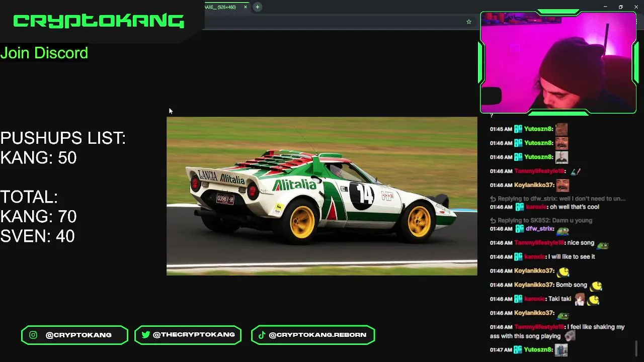Click emote after 'ass with this song playing'
The image size is (644, 362).
[570, 335]
